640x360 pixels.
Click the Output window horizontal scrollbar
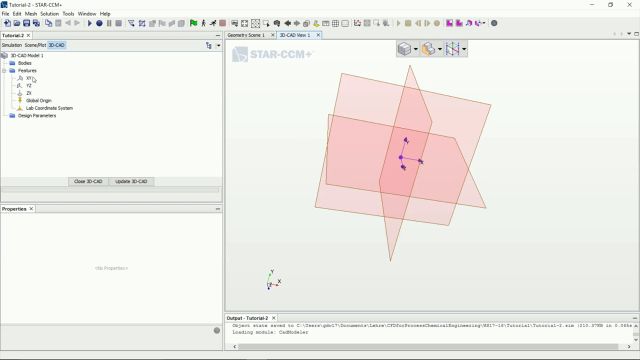[x=428, y=347]
